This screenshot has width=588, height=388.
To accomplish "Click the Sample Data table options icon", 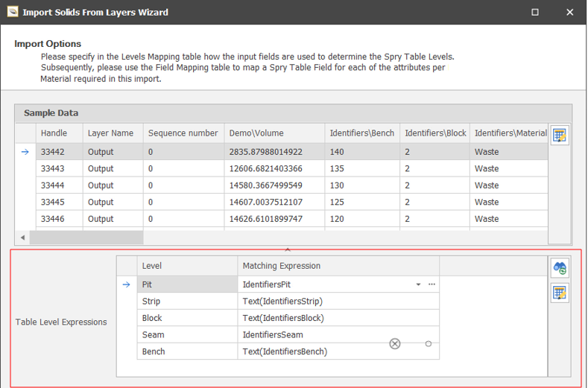I will tap(559, 136).
